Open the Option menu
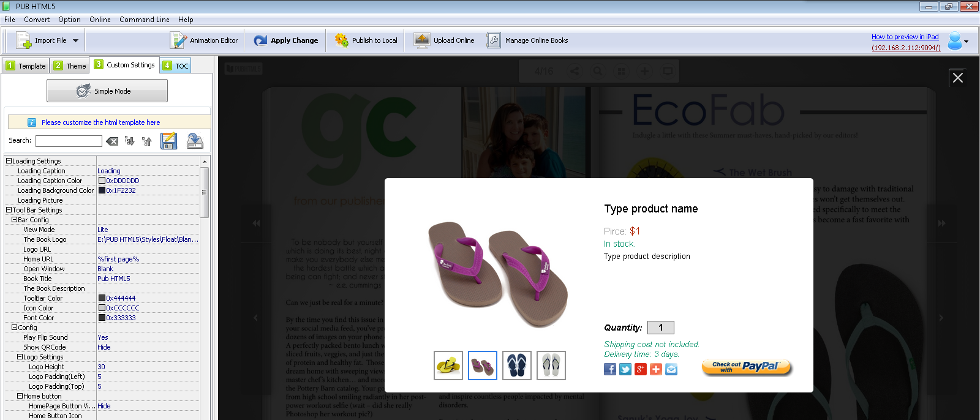This screenshot has height=420, width=980. pyautogui.click(x=69, y=20)
